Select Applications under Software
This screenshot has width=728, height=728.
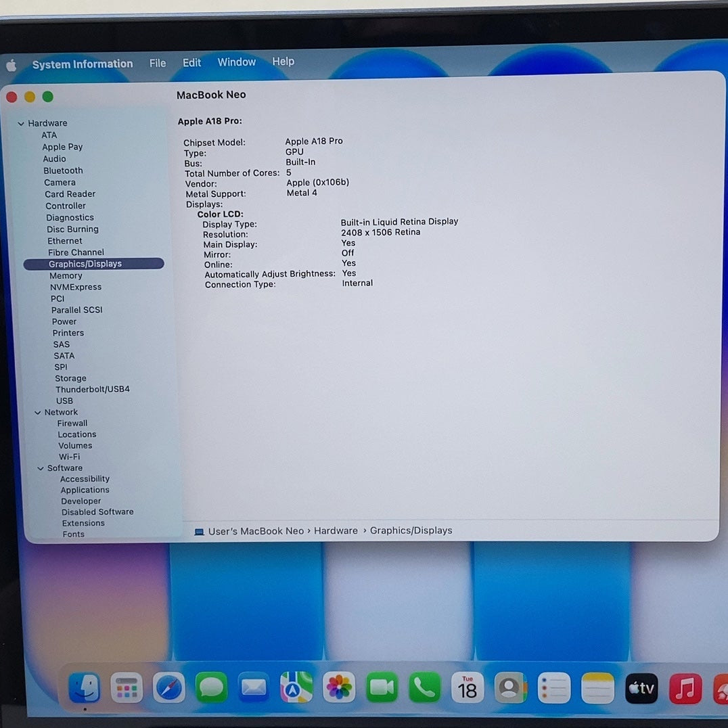click(85, 490)
